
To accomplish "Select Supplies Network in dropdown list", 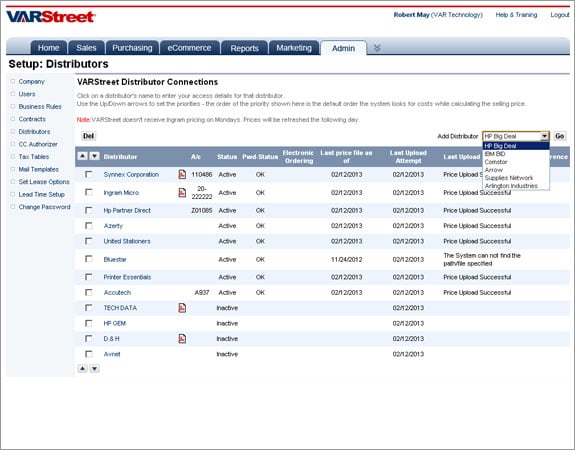I will (516, 178).
